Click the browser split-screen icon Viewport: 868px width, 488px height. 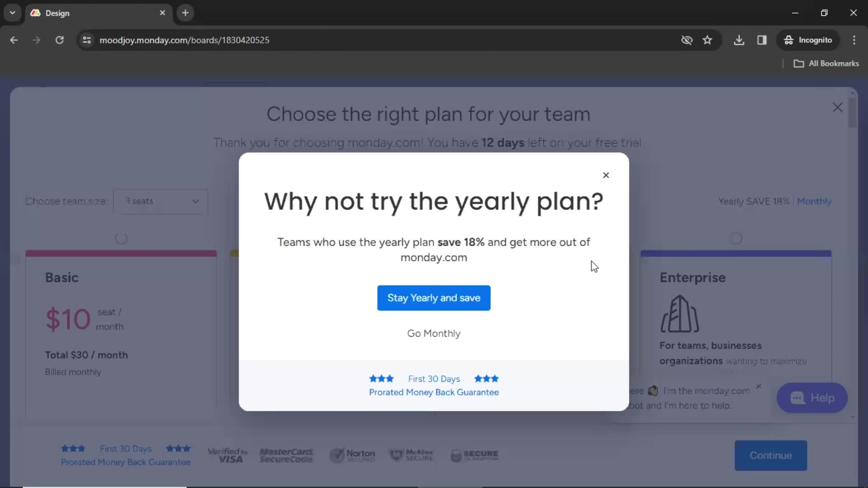tap(762, 40)
